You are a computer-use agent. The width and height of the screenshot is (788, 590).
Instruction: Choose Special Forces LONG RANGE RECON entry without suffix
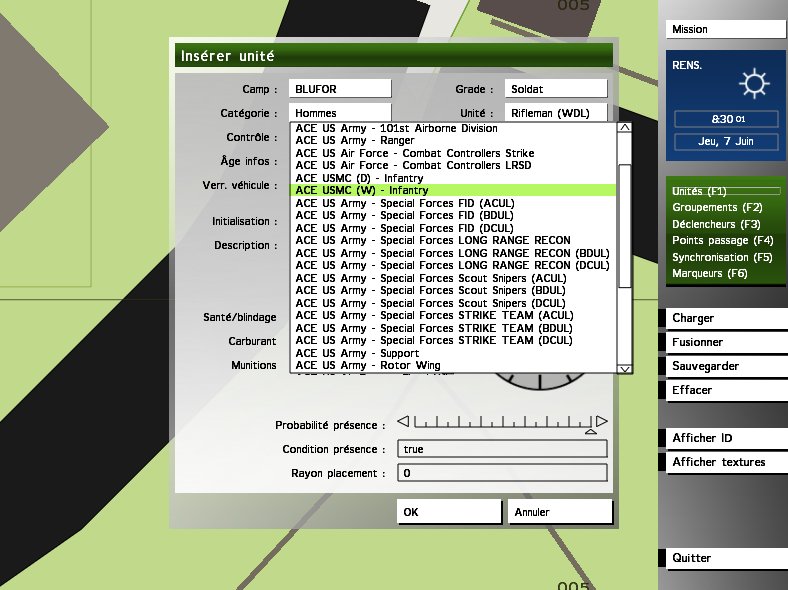tap(453, 240)
